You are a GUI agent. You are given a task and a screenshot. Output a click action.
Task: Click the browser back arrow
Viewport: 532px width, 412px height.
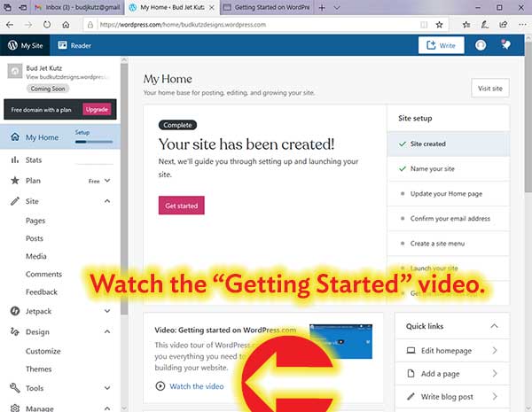click(10, 25)
